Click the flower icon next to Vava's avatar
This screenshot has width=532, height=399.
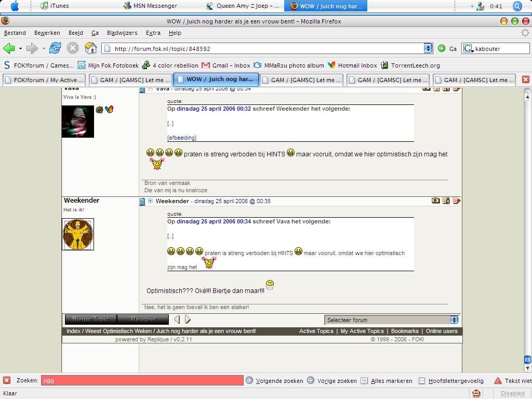click(x=99, y=110)
